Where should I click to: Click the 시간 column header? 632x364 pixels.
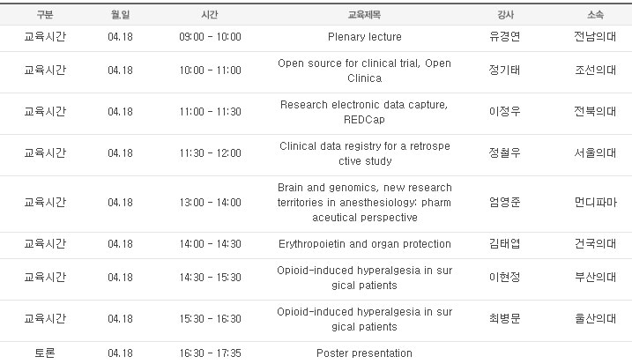coord(210,15)
